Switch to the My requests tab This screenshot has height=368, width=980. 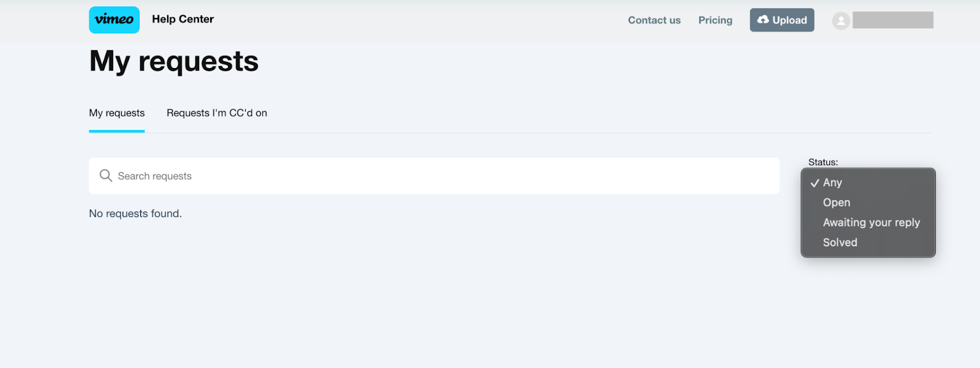tap(117, 113)
